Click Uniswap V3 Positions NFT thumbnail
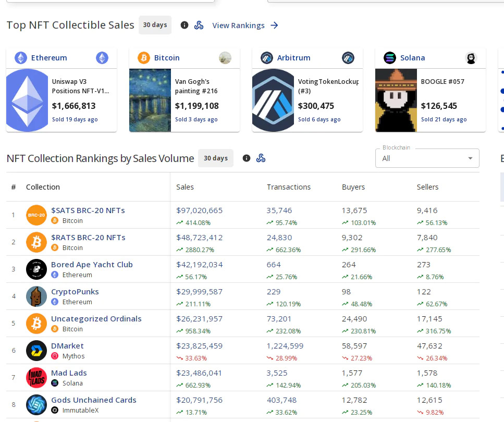Image resolution: width=504 pixels, height=422 pixels. click(x=27, y=100)
